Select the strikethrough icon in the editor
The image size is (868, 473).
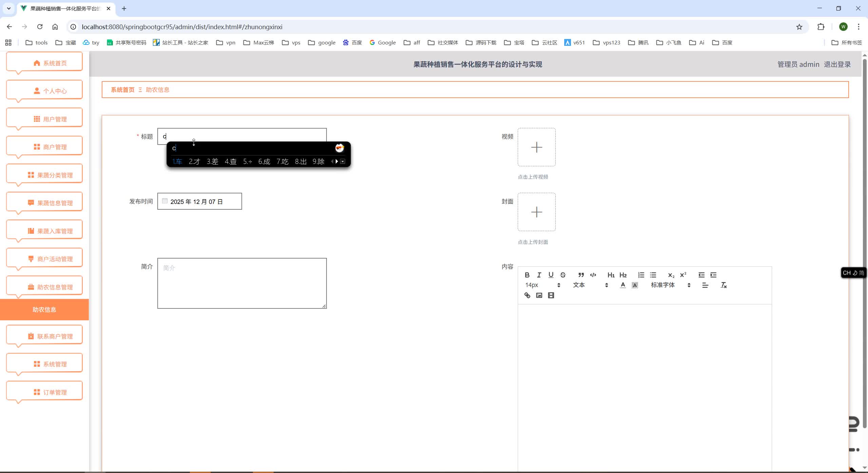pos(563,275)
